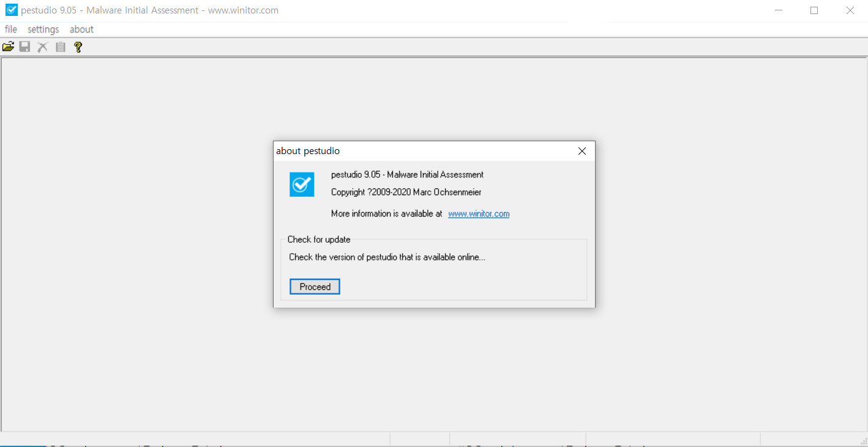Open the settings menu
The width and height of the screenshot is (868, 447).
coord(43,29)
